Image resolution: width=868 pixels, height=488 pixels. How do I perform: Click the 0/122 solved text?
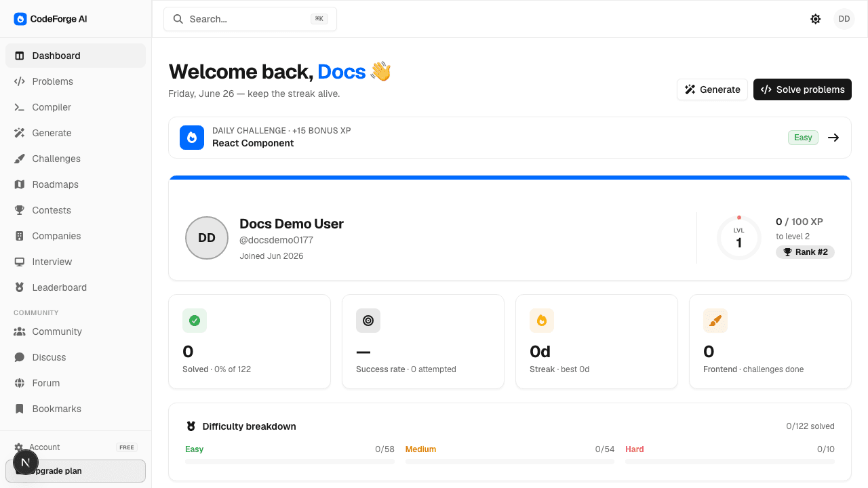(x=810, y=426)
